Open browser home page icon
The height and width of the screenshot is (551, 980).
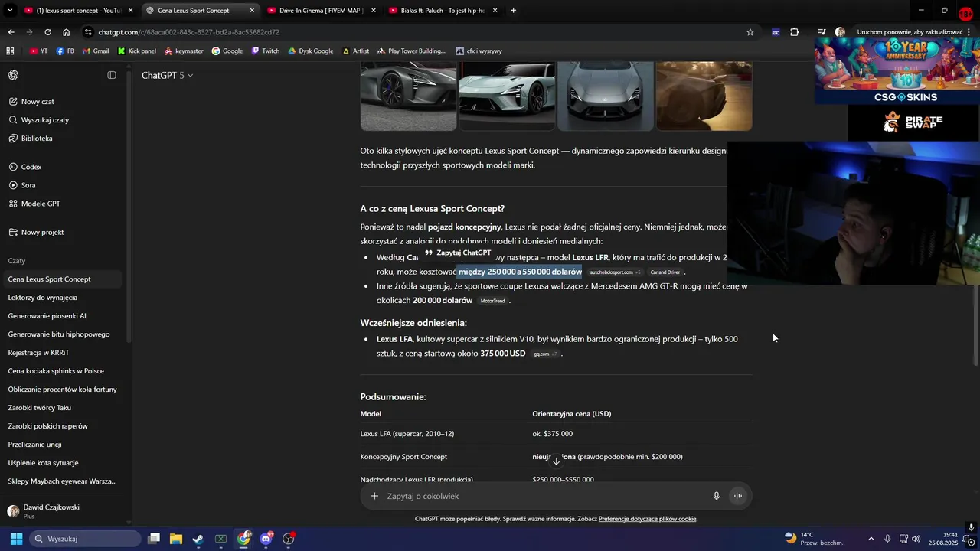pos(67,32)
